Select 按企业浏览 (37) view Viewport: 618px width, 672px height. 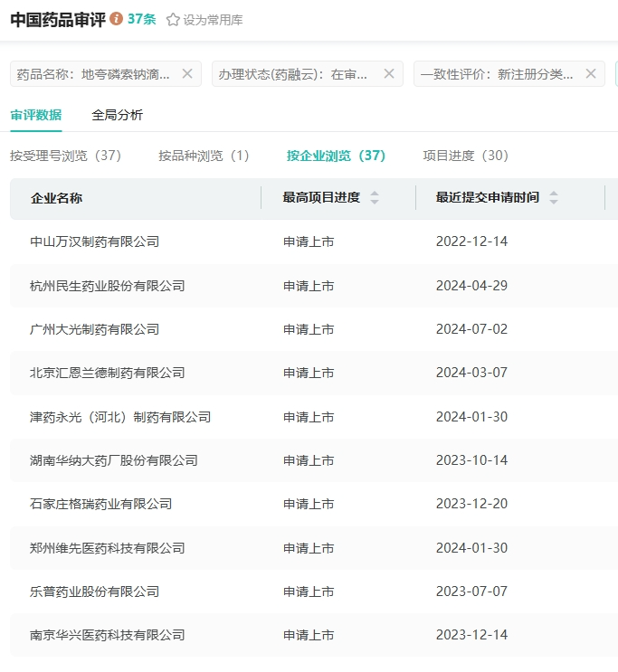[336, 156]
